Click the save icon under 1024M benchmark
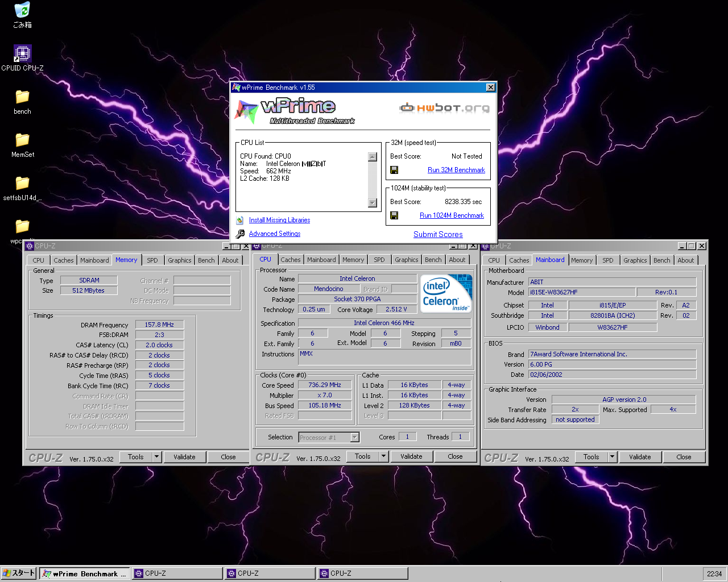 [x=394, y=215]
